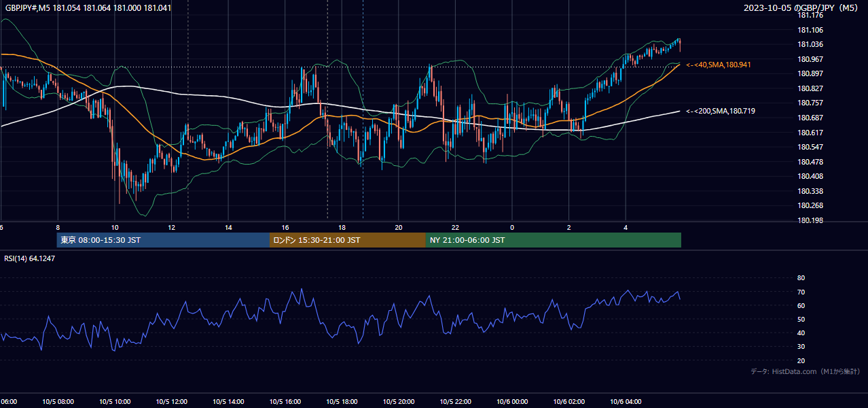Image resolution: width=868 pixels, height=408 pixels.
Task: Click price axis value 181.106
Action: point(810,30)
